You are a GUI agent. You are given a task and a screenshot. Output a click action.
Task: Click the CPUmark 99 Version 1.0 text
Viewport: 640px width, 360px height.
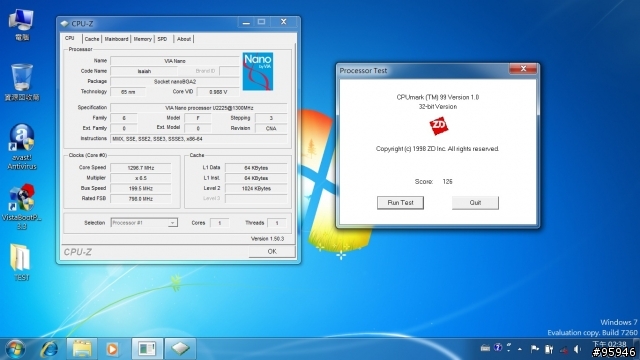[438, 97]
